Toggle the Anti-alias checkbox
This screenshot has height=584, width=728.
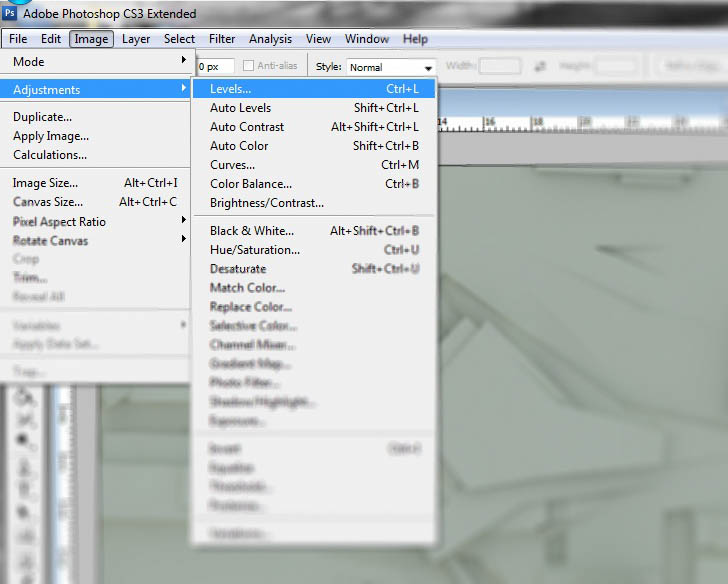coord(248,66)
